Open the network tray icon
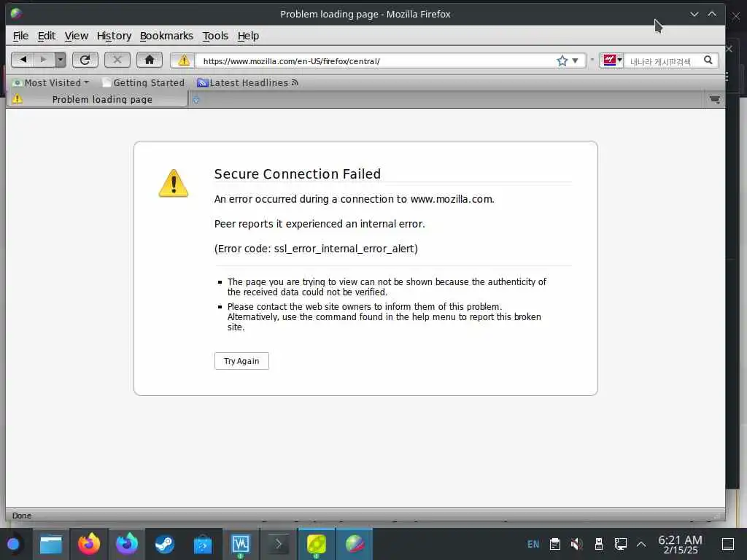Image resolution: width=747 pixels, height=560 pixels. 620,544
